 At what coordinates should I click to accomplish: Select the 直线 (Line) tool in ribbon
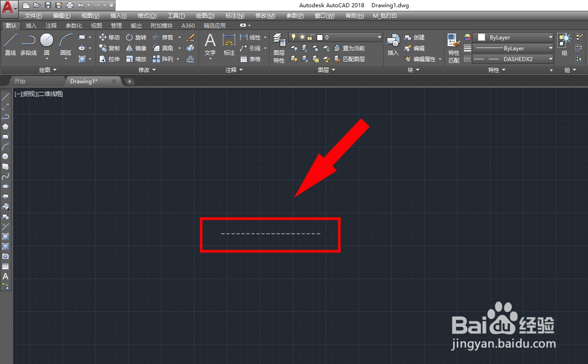(x=10, y=44)
